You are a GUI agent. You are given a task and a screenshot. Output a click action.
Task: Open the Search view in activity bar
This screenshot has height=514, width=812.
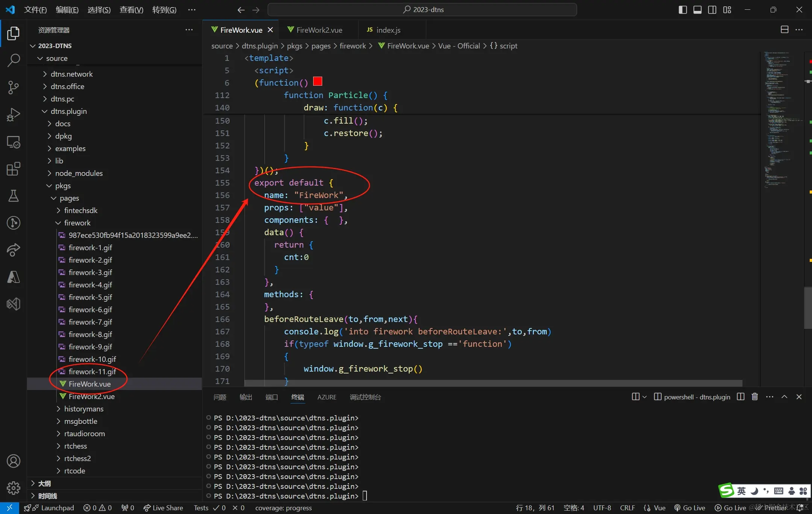[14, 60]
